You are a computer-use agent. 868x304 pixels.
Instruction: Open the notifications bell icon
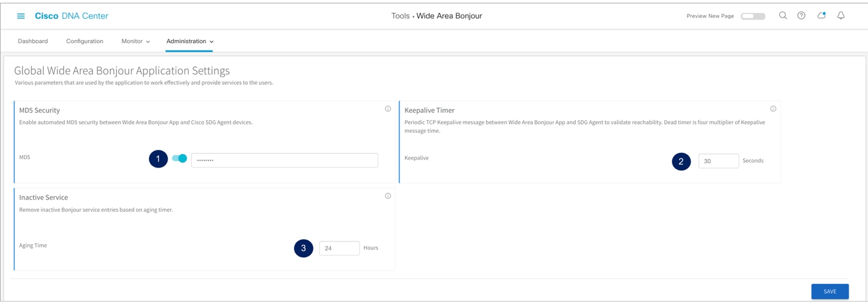point(841,16)
